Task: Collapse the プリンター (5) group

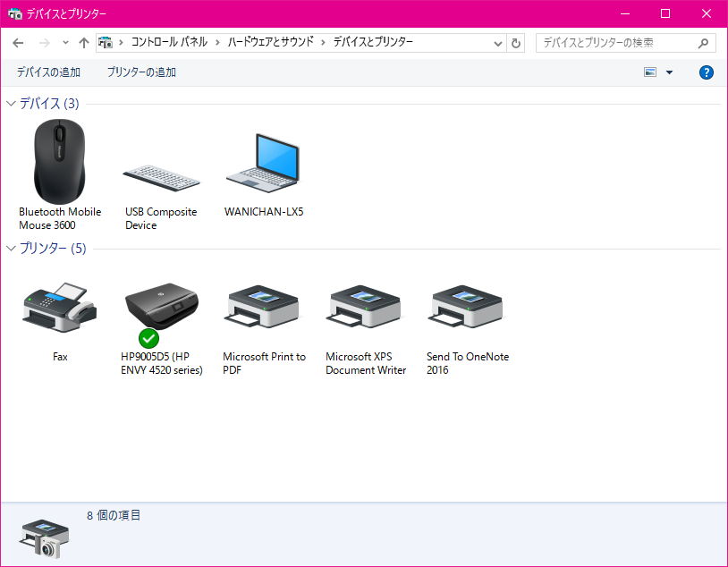Action: point(11,248)
